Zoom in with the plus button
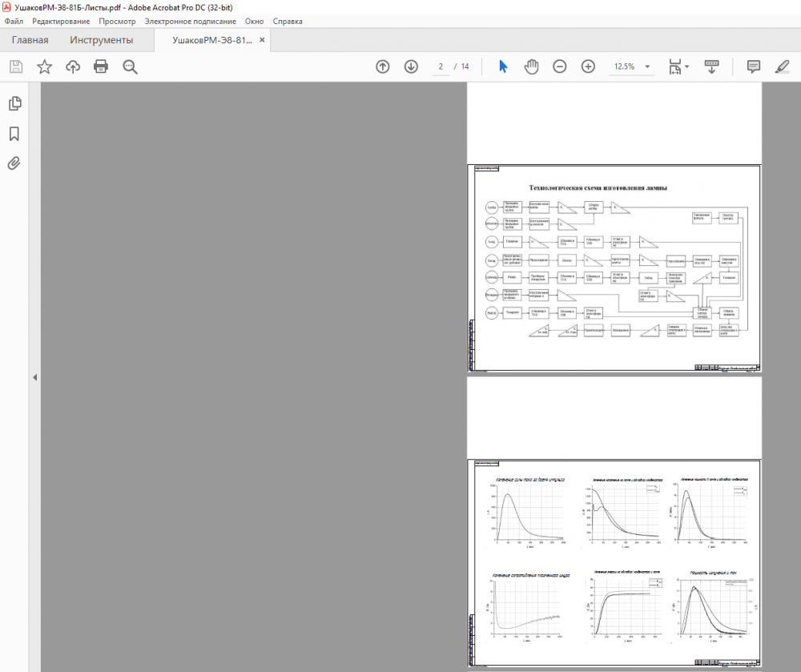 coord(588,66)
